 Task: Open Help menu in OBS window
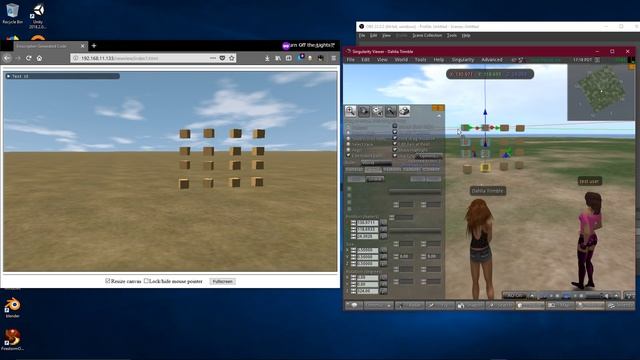(466, 36)
